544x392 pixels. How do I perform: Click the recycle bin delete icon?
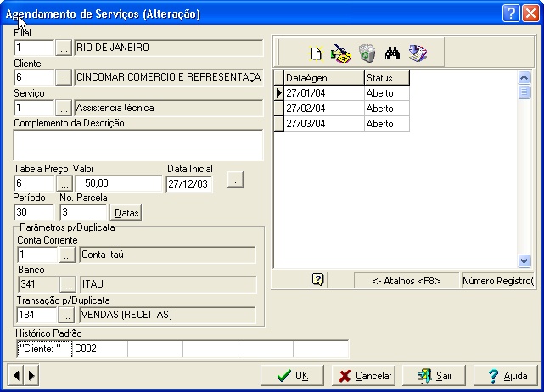[x=367, y=53]
